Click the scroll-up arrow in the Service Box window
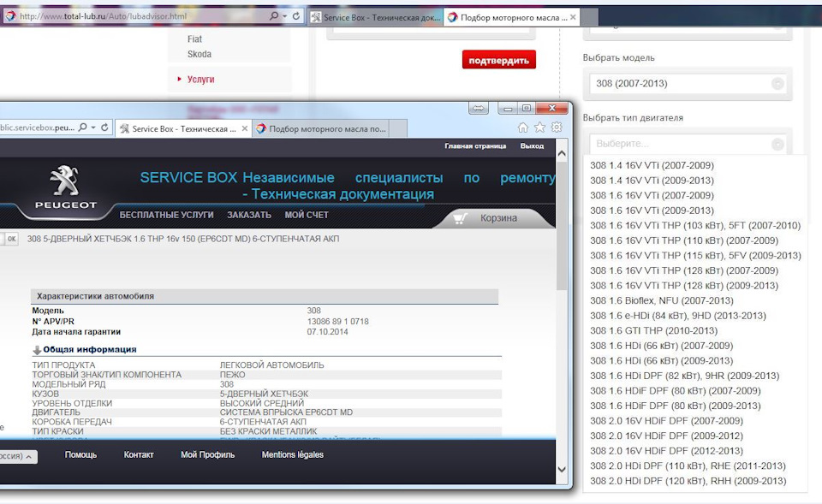 coord(562,153)
